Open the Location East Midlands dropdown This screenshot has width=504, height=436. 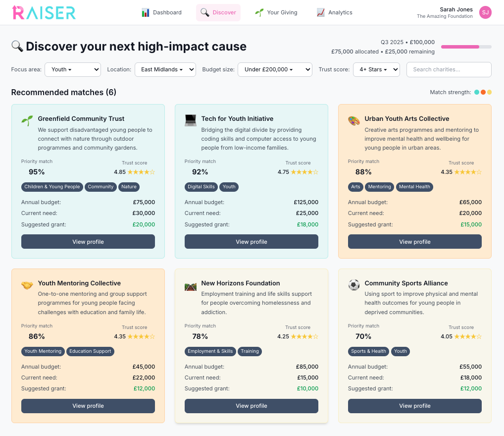165,69
